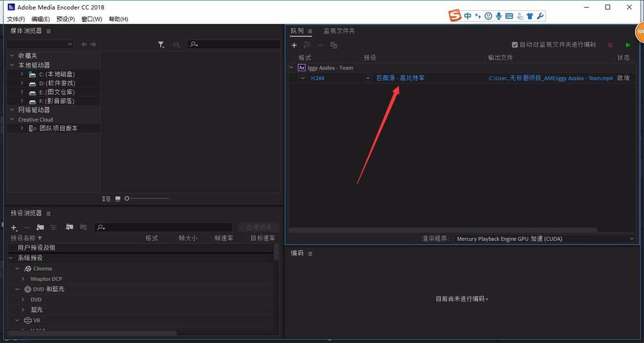This screenshot has height=343, width=644.
Task: Click the red Stop Queue button
Action: point(610,45)
